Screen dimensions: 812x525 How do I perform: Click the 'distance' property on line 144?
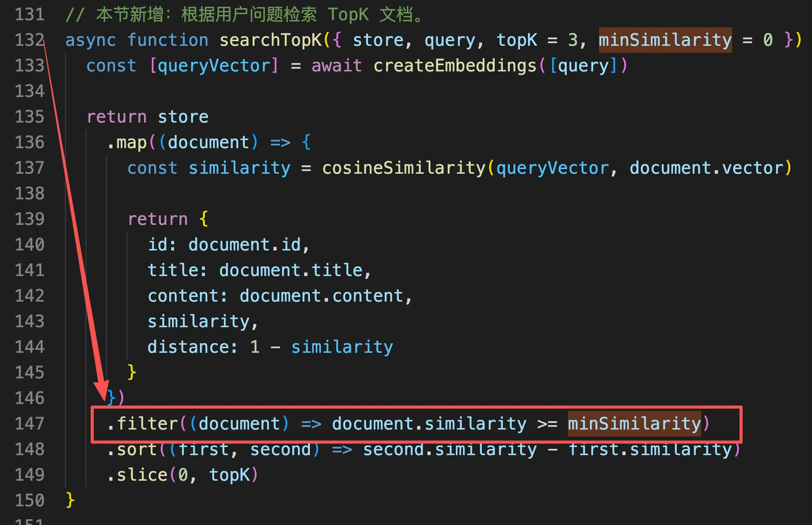188,347
